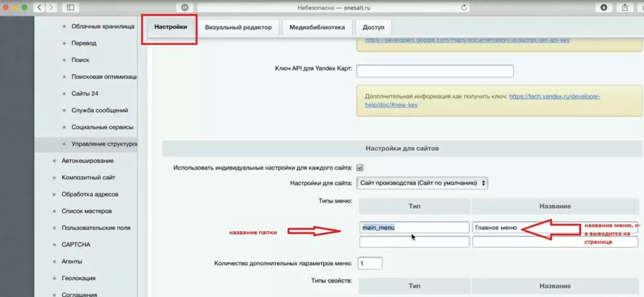Open Геолокация in the sidebar
644x297 pixels.
(x=79, y=278)
